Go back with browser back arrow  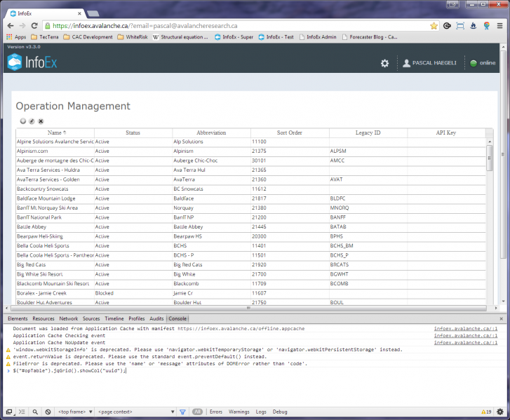click(11, 26)
